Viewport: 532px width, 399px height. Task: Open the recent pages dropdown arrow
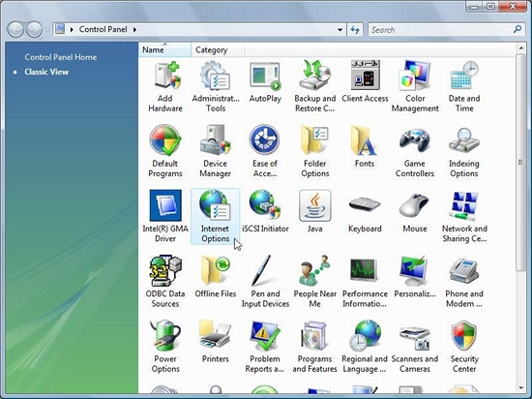click(x=47, y=30)
